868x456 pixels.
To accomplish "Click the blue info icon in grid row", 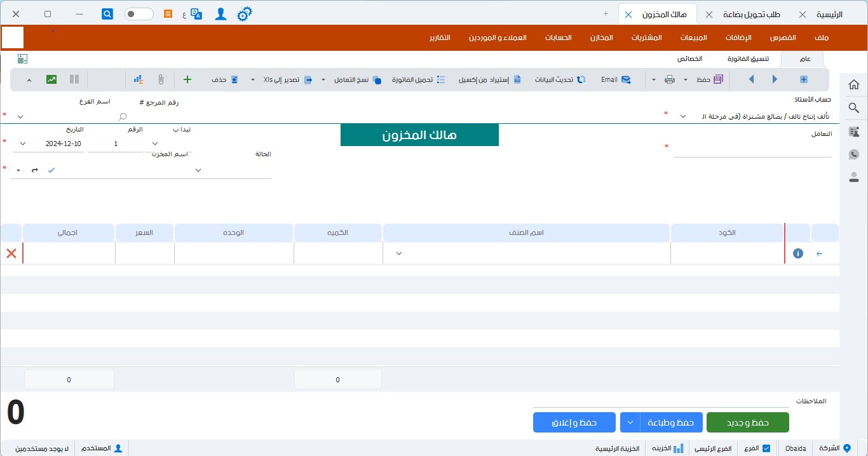I will (x=798, y=253).
